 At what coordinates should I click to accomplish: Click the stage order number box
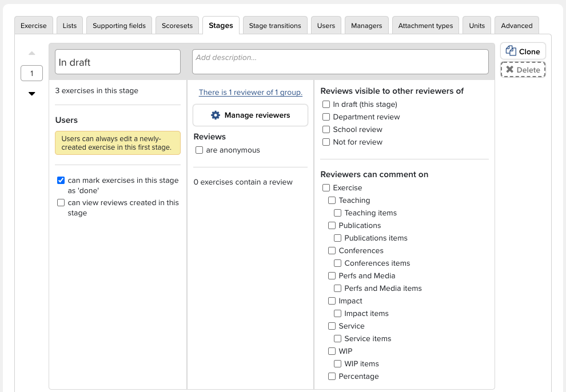point(32,73)
